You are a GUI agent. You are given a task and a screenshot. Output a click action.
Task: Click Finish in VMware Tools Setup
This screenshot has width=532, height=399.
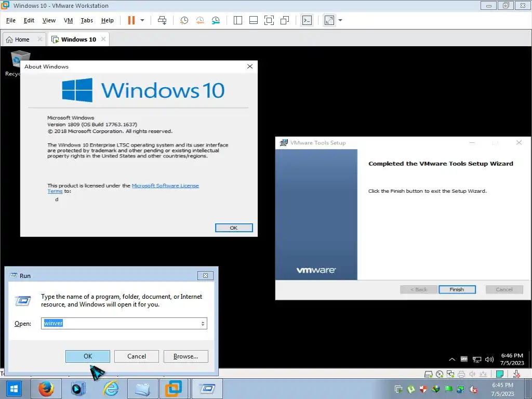(457, 289)
